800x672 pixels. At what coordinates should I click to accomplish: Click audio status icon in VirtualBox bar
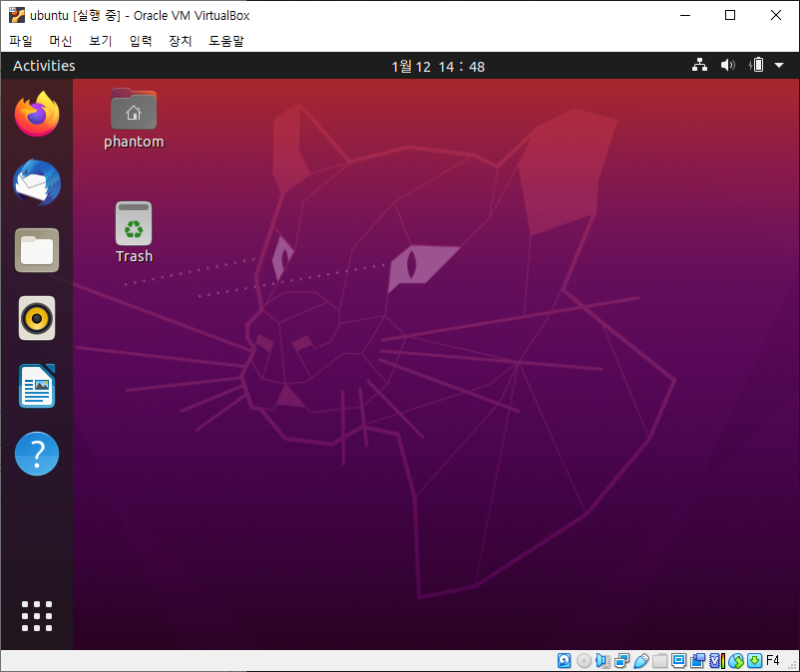tap(602, 661)
